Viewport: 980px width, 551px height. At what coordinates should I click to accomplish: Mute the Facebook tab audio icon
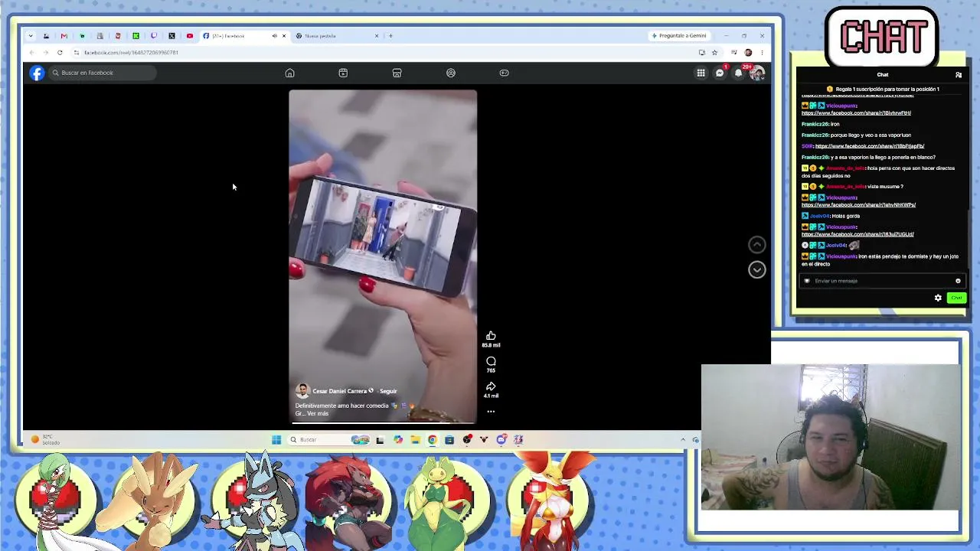click(274, 36)
